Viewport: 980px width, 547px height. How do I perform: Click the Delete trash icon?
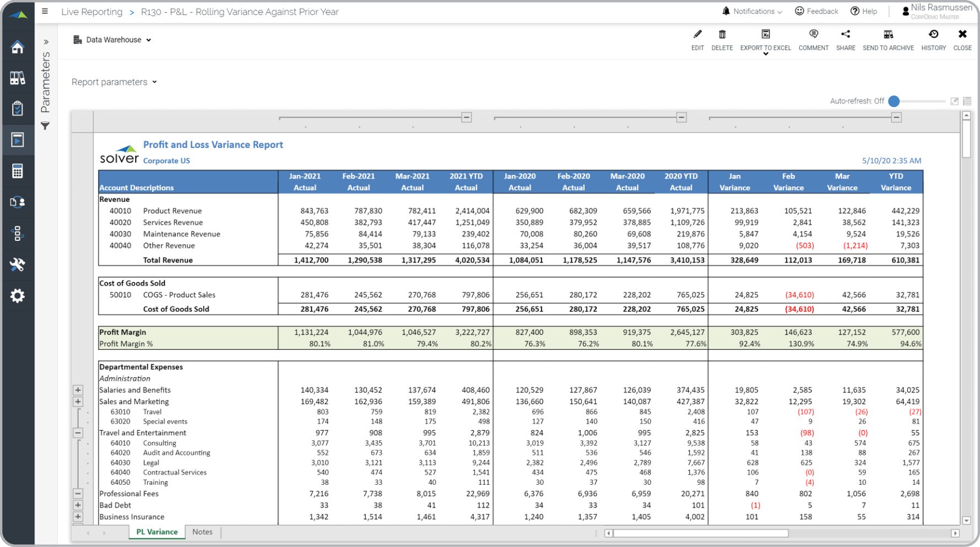point(722,35)
